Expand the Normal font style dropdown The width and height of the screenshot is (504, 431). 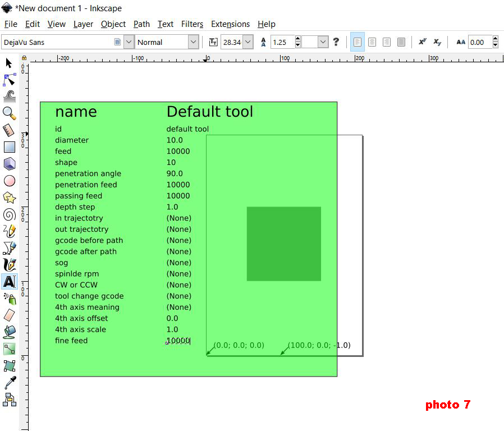coord(193,42)
